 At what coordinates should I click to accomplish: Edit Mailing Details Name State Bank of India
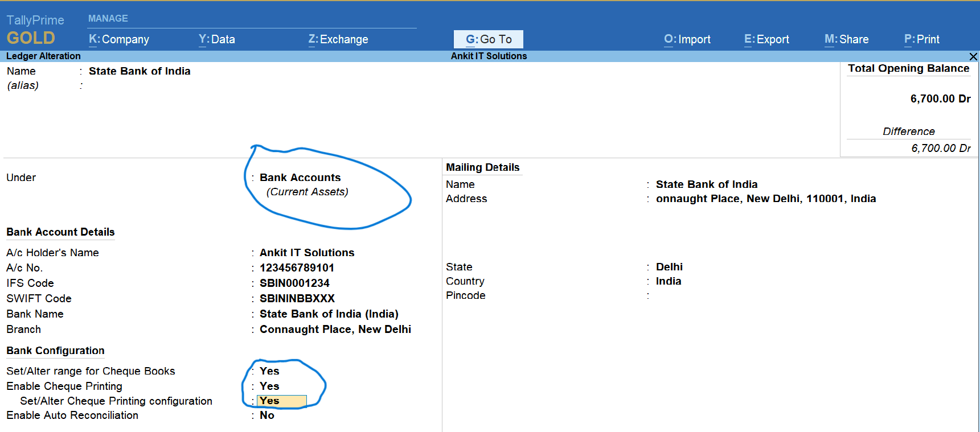[x=707, y=184]
